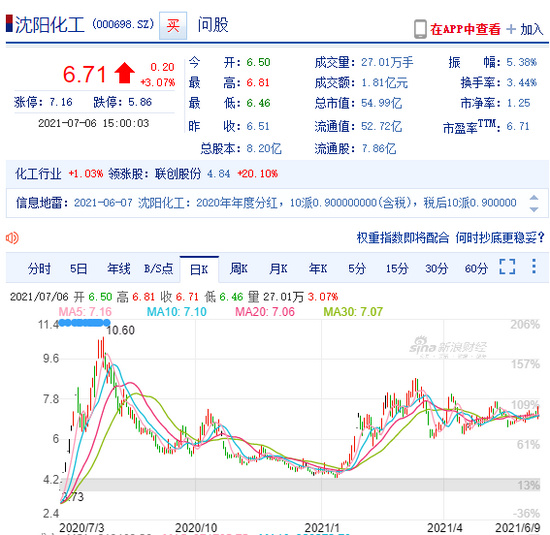Viewport: 550px width, 535px height.
Task: Click the 化工行业 industry link
Action: (x=38, y=174)
